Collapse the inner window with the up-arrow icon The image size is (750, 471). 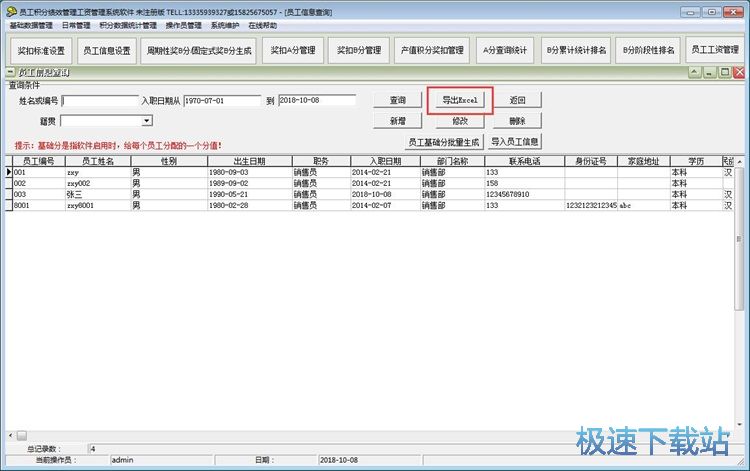(695, 72)
